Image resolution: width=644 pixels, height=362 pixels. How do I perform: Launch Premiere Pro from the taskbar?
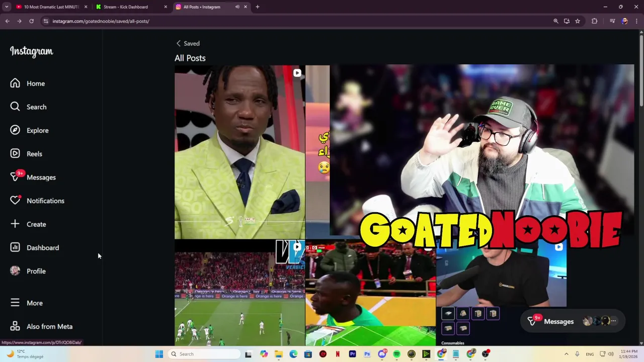352,354
